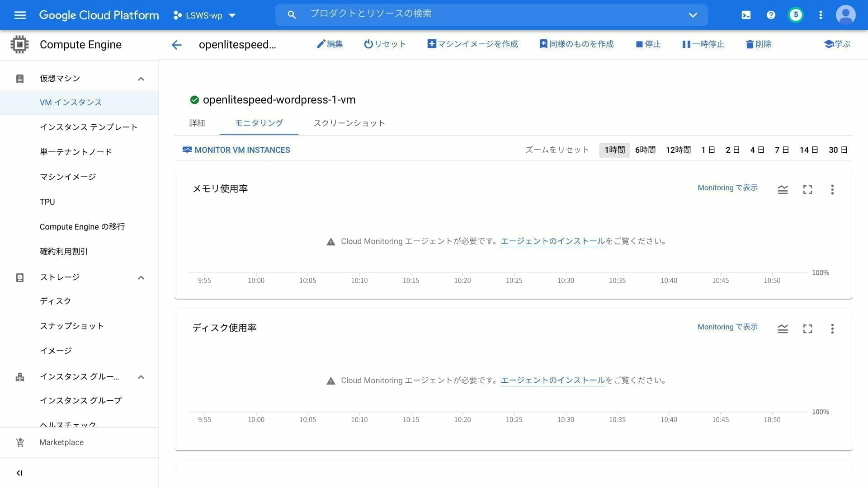Click エージェントのインストール link in メモリ使用率
This screenshot has height=488, width=868.
coord(553,241)
